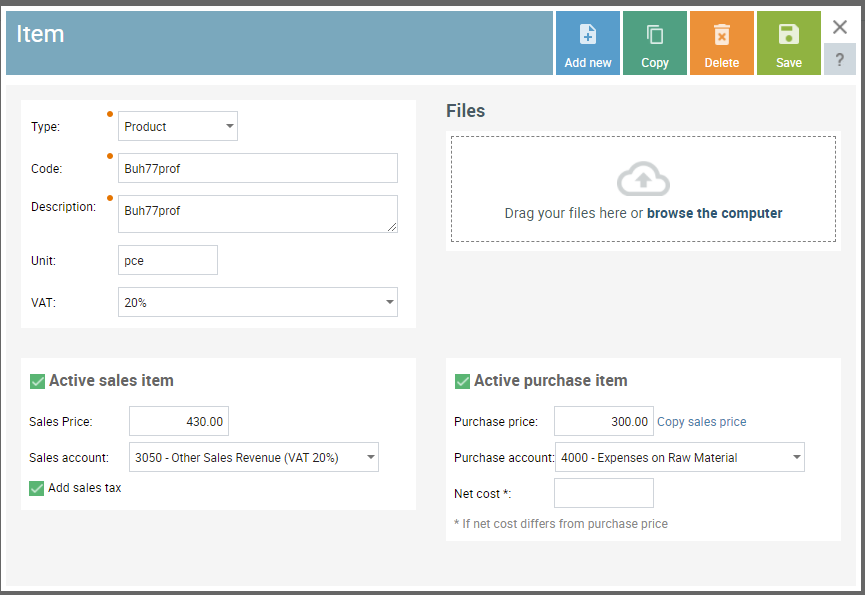Click into the Net cost field
Viewport: 865px width, 595px height.
(x=603, y=493)
